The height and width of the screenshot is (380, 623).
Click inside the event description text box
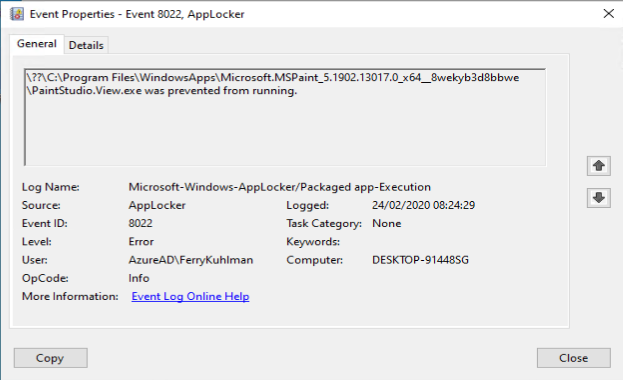coord(285,117)
